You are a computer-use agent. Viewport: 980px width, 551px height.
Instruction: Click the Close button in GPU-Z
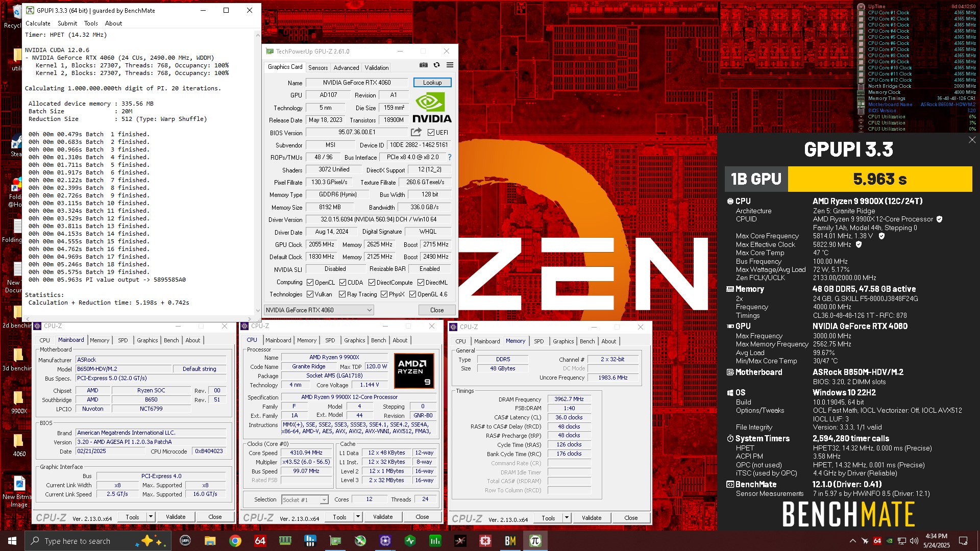437,310
